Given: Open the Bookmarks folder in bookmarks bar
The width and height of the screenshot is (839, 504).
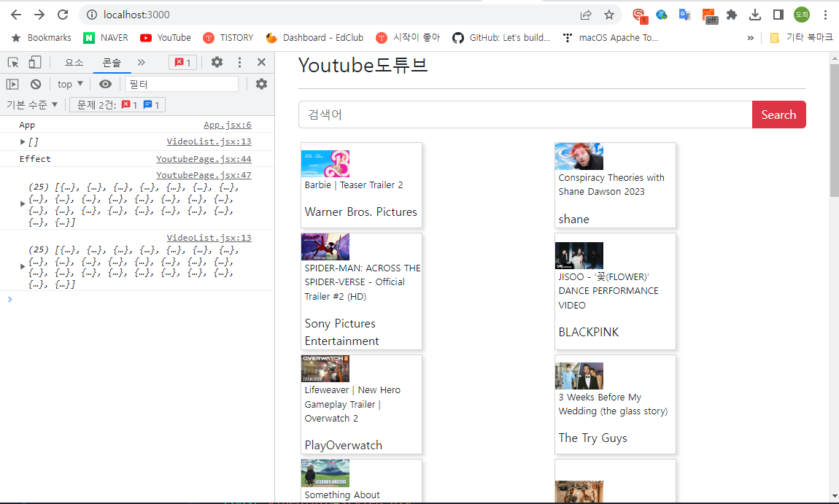Looking at the screenshot, I should (x=41, y=38).
